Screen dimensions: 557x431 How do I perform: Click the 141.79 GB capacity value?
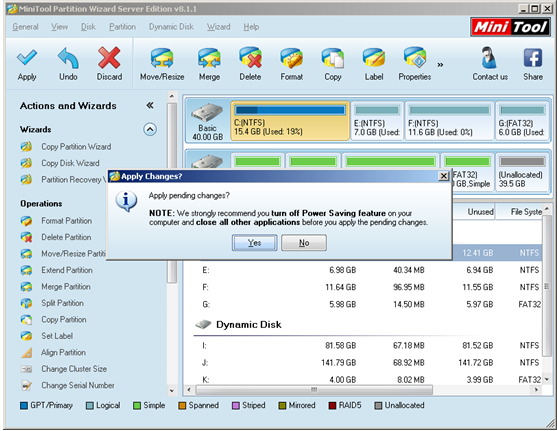point(339,362)
